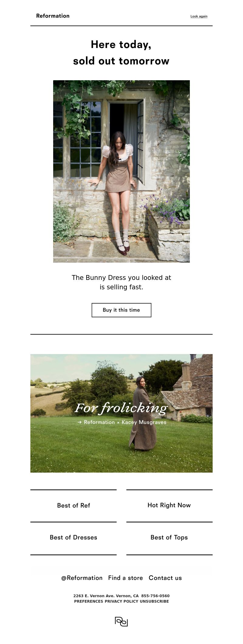This screenshot has width=243, height=644.
Task: Open the PREFERENCES footer link
Action: [x=89, y=601]
